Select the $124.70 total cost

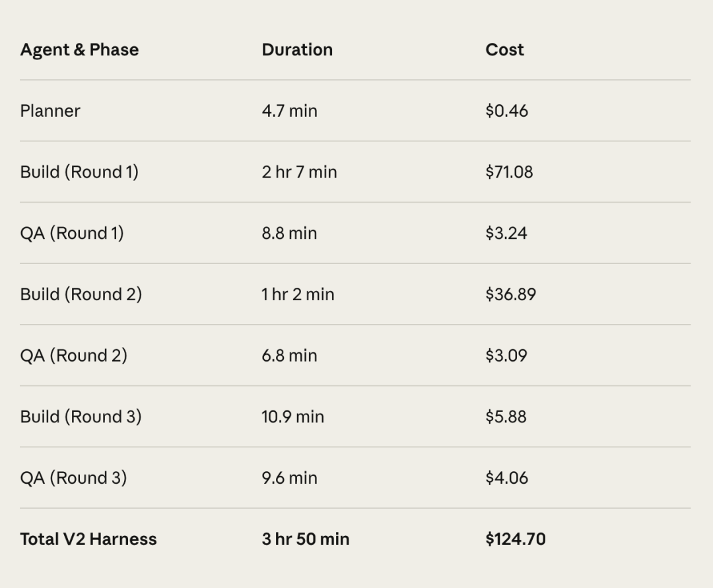515,539
